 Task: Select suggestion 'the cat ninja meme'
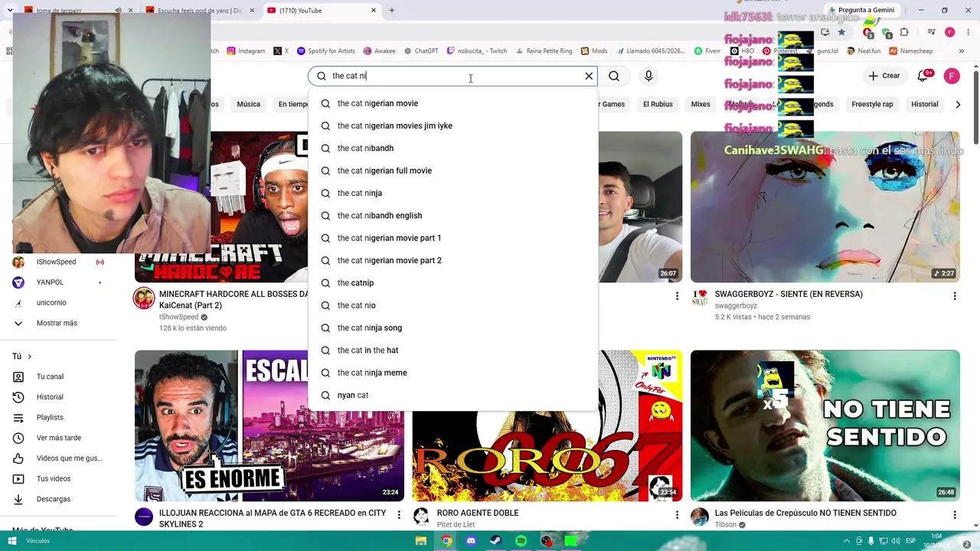click(452, 373)
